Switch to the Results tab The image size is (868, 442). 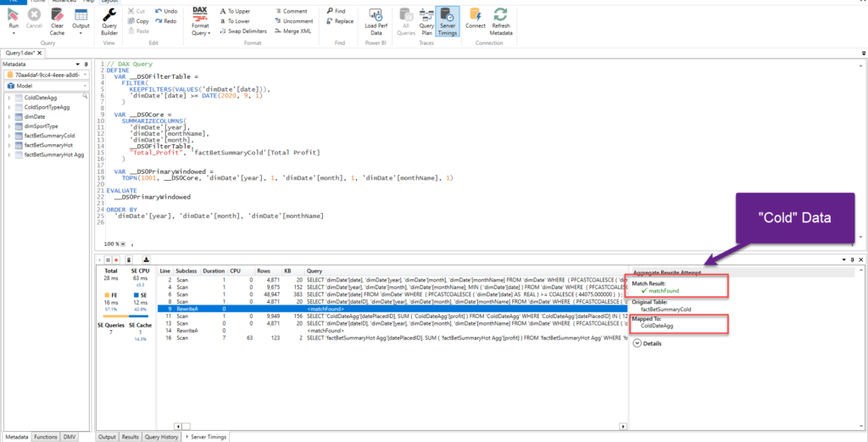point(130,437)
